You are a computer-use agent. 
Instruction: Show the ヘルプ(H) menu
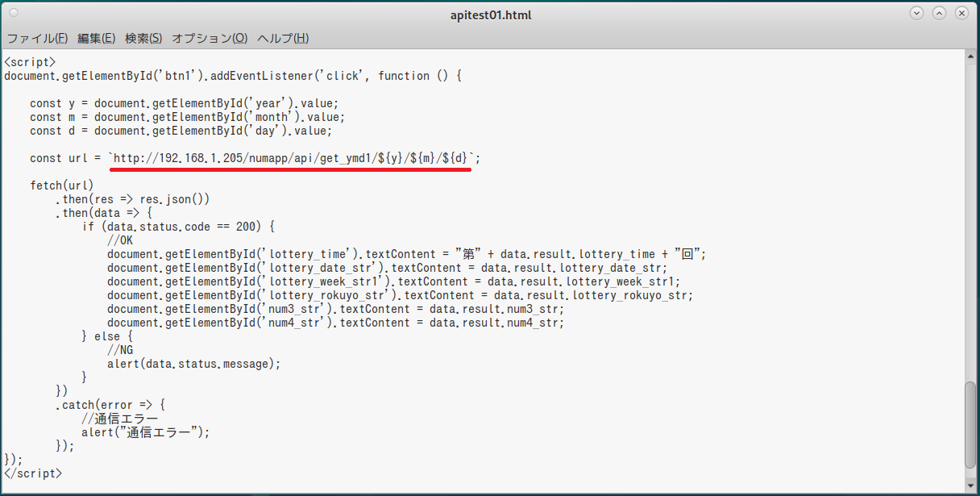tap(283, 38)
